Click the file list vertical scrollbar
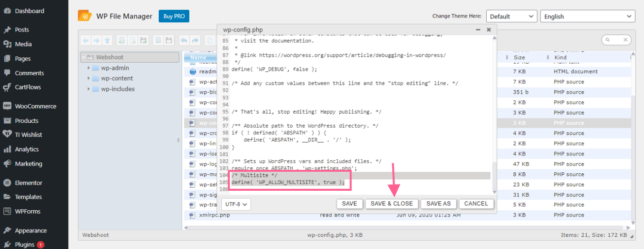The image size is (644, 249). point(633,159)
